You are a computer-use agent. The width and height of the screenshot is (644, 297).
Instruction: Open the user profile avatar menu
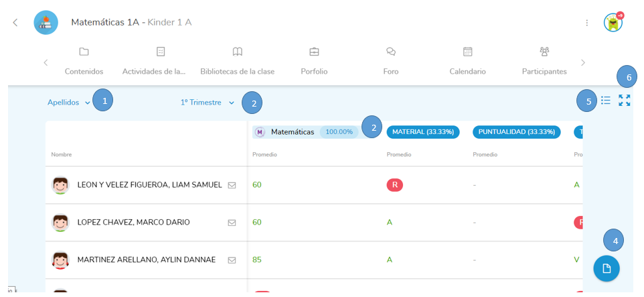coord(613,23)
